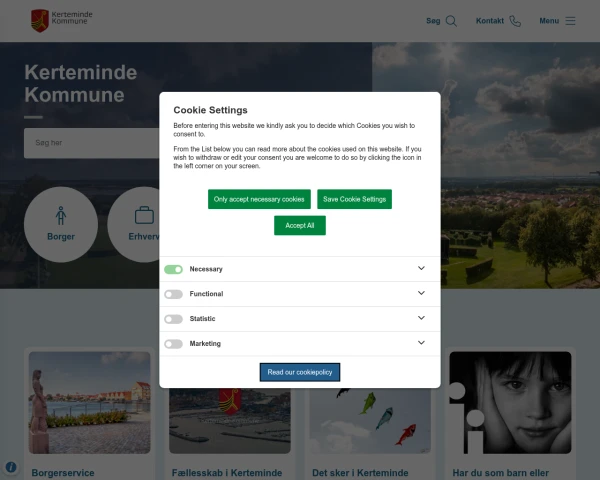Click the Kontakt phone icon
The width and height of the screenshot is (600, 480).
point(515,21)
